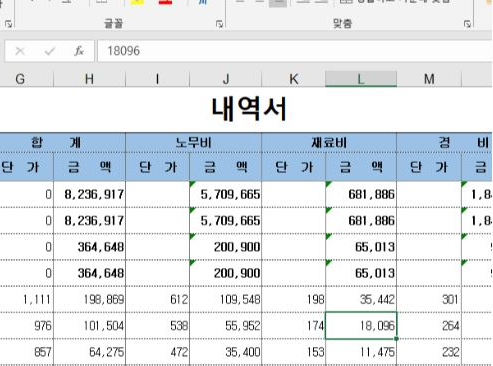Screen dimensions: 493x366
Task: Select the cell containing 301
Action: click(429, 299)
